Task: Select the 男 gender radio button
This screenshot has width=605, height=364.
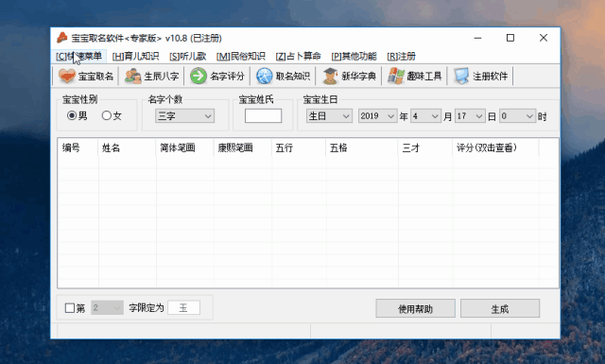Action: (x=72, y=115)
